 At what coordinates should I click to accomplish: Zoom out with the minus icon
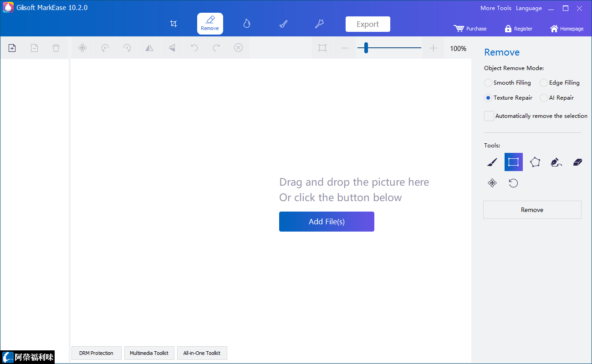pos(345,48)
